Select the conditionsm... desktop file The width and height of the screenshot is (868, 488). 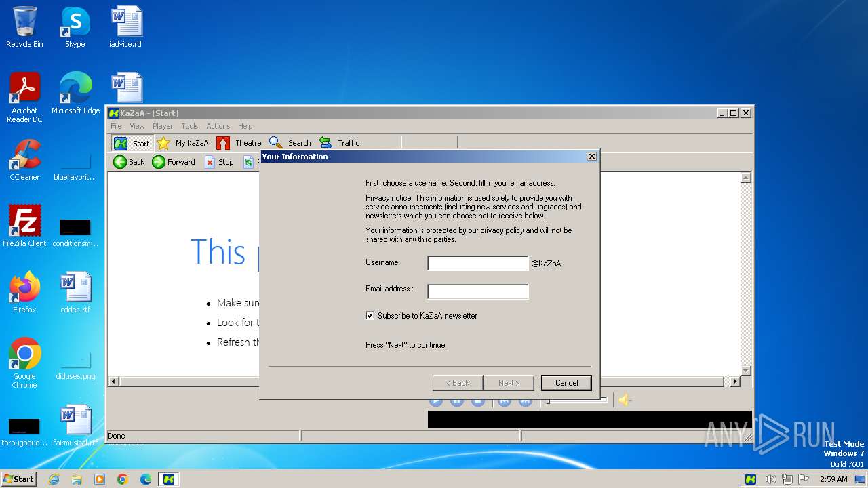coord(75,232)
